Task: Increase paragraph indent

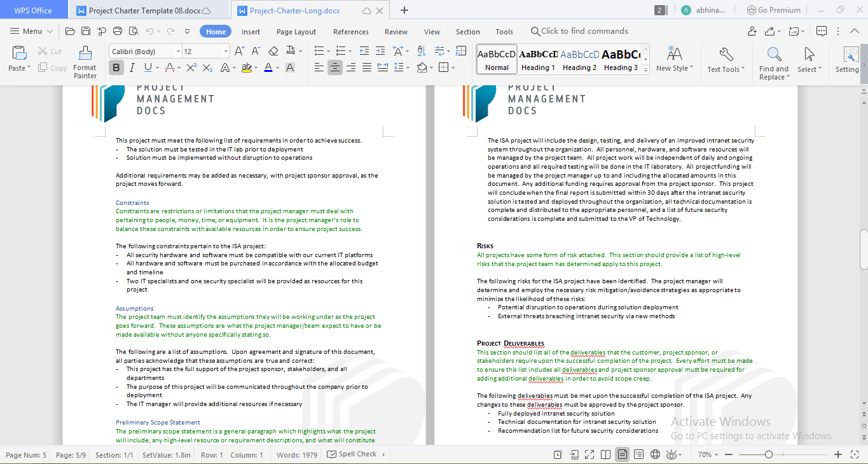Action: click(380, 51)
